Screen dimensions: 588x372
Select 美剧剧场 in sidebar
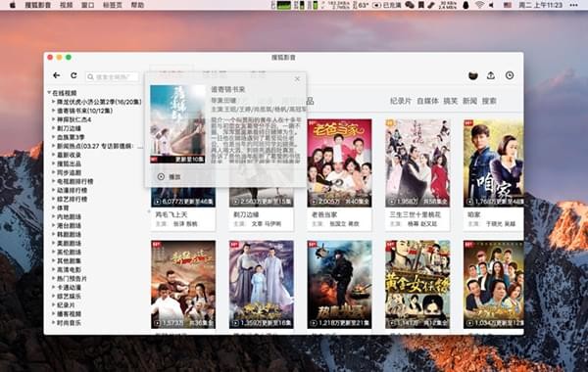(x=69, y=243)
